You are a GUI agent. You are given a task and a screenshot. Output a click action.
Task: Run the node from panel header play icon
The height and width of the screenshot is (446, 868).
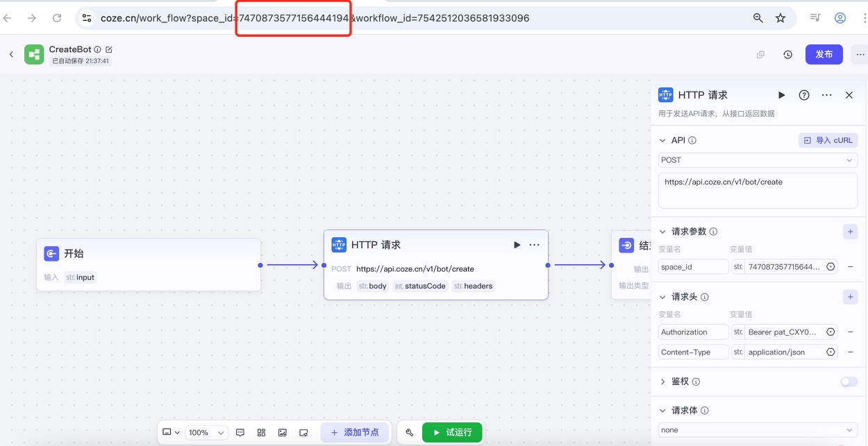click(x=781, y=95)
